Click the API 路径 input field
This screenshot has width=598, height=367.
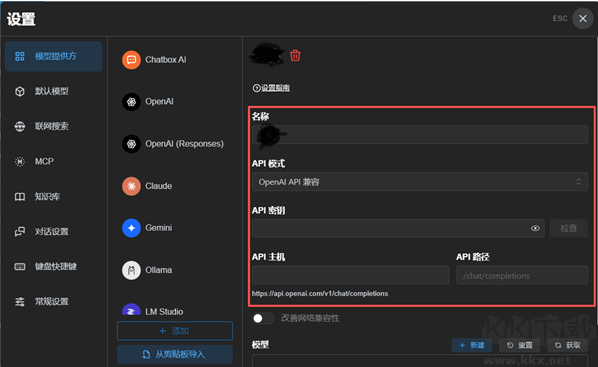[x=522, y=275]
